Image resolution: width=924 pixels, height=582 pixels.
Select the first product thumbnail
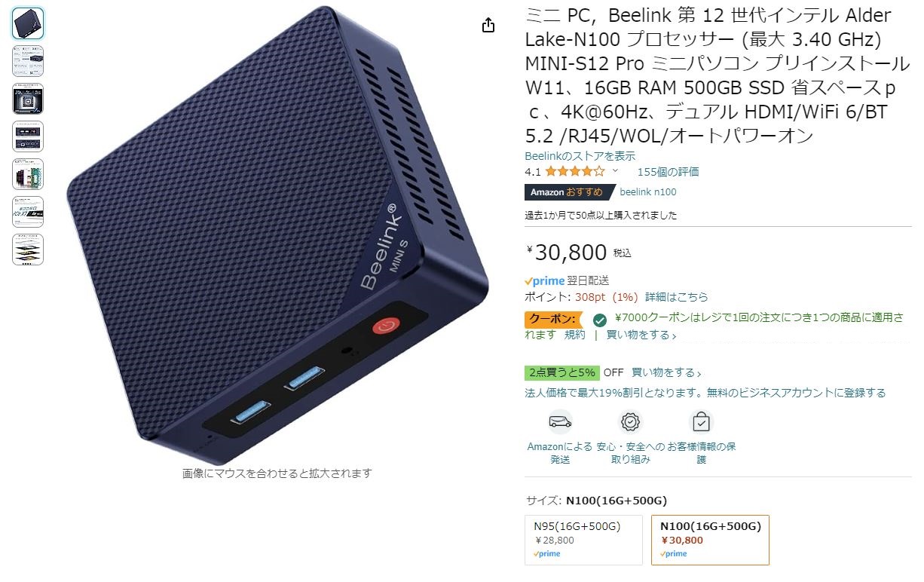[28, 23]
